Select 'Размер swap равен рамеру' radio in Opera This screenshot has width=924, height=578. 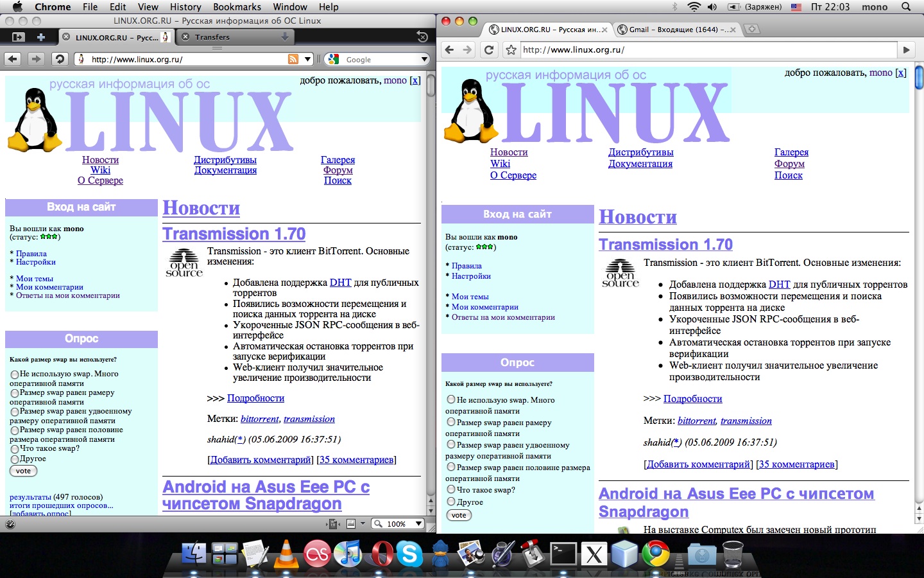click(14, 393)
